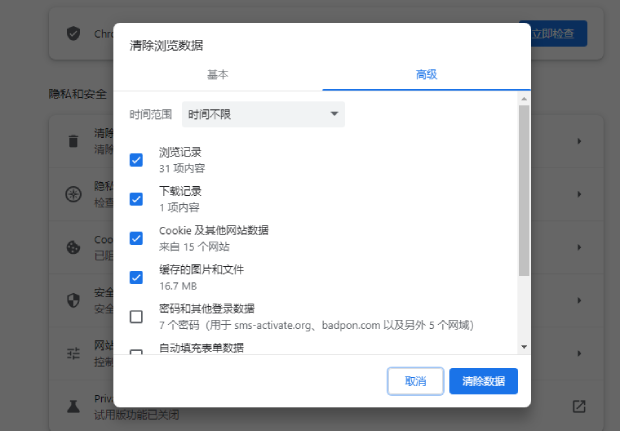Screen dimensions: 620x431
Task: Uncheck the 浏览记录 checkbox
Action: click(x=136, y=160)
